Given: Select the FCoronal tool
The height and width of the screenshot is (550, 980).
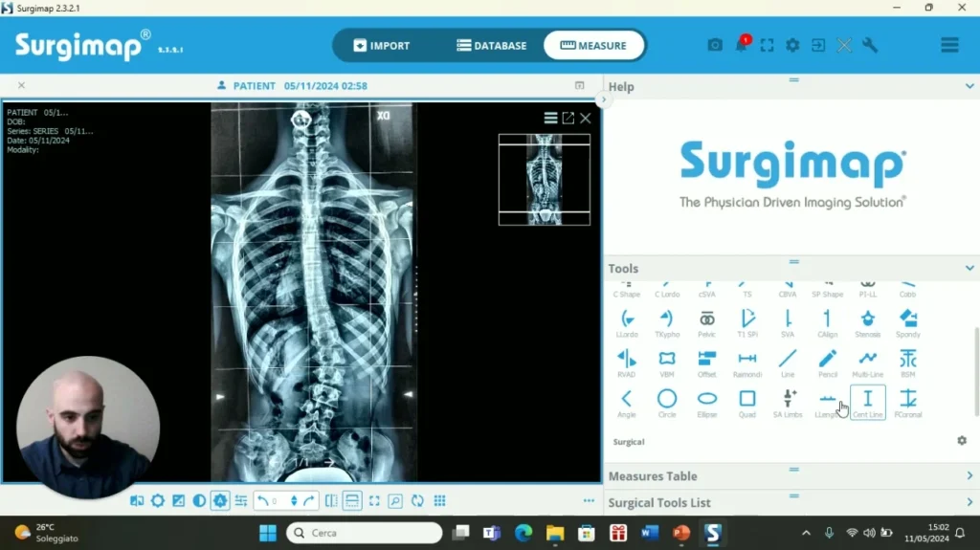Looking at the screenshot, I should point(908,404).
